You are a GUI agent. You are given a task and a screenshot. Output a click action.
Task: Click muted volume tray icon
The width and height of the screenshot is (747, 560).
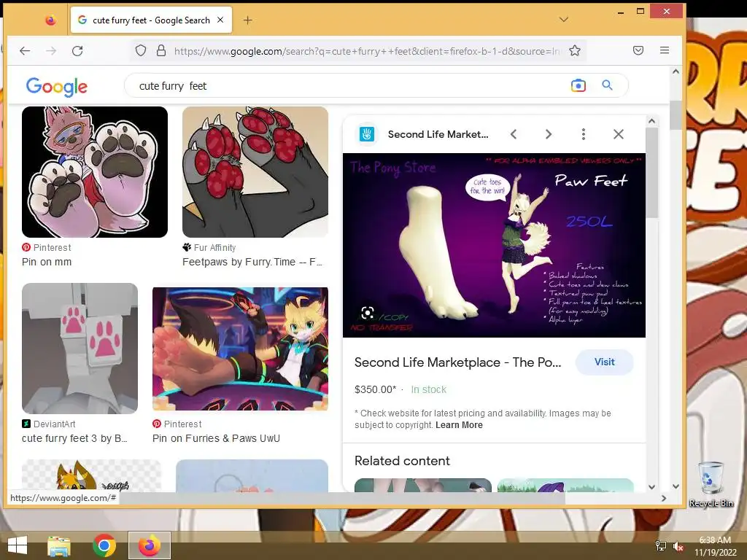[x=678, y=546]
